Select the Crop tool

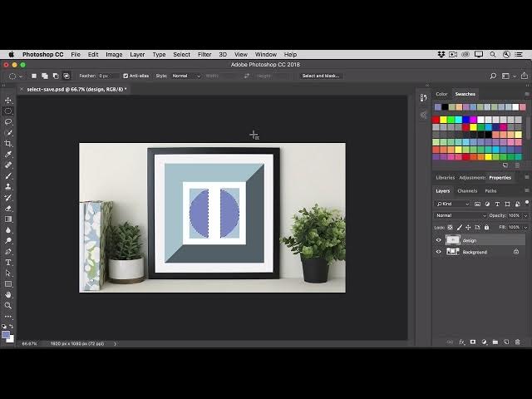[8, 143]
